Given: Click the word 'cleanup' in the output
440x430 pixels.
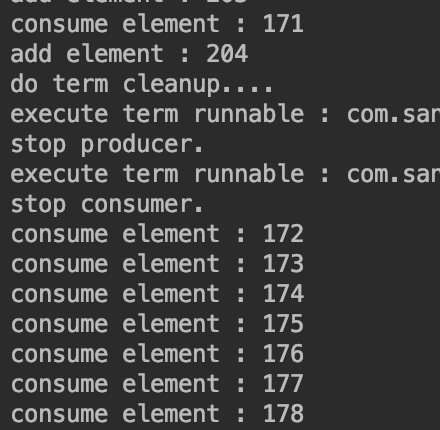Looking at the screenshot, I should pyautogui.click(x=172, y=85).
